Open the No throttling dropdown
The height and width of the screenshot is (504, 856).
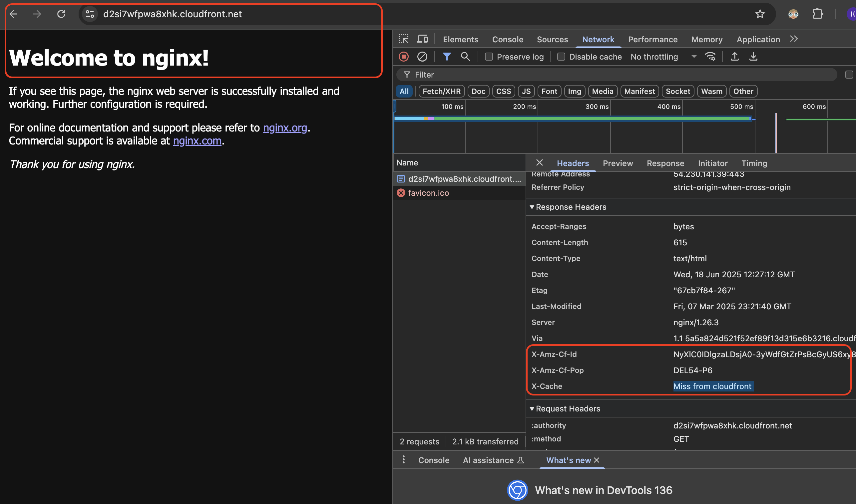(x=663, y=57)
